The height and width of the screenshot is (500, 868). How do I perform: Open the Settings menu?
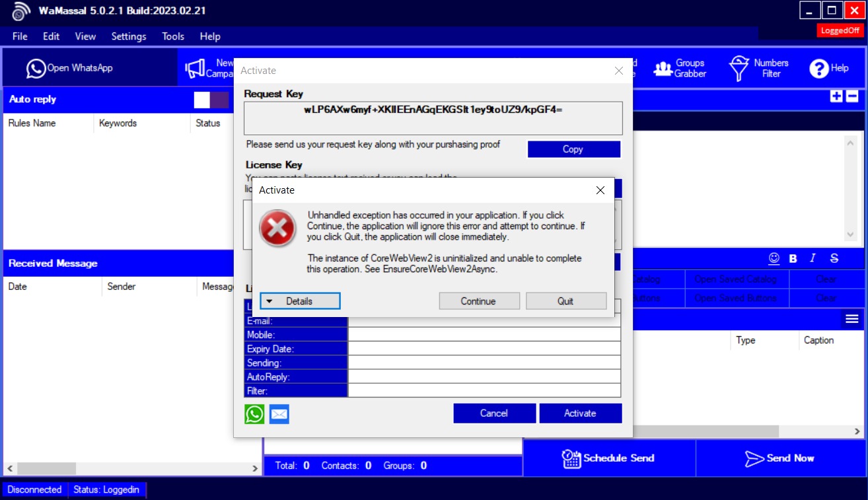coord(129,36)
